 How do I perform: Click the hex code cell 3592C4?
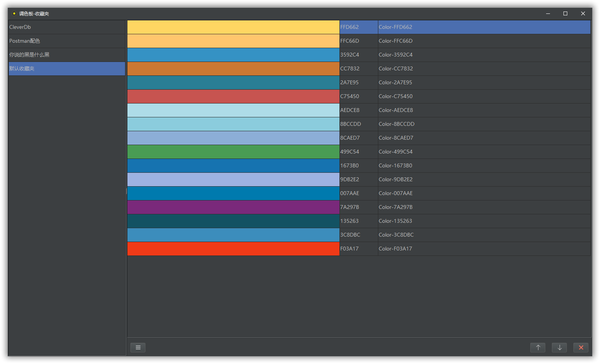click(359, 55)
